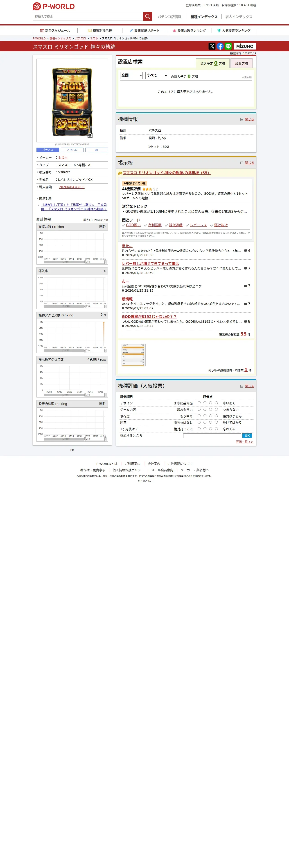Screen dimensions: 289x868
Task: Open the 評価一覧 >> link
Action: (x=245, y=442)
